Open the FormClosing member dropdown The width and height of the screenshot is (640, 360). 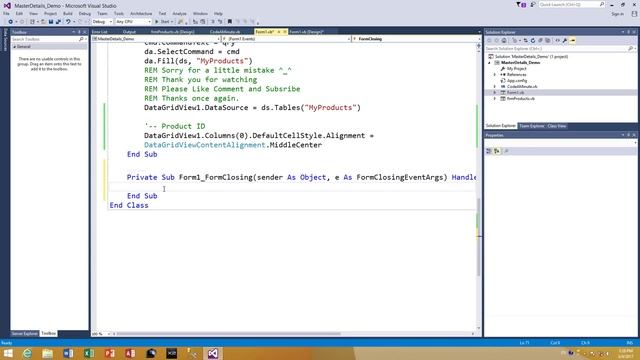pos(416,39)
